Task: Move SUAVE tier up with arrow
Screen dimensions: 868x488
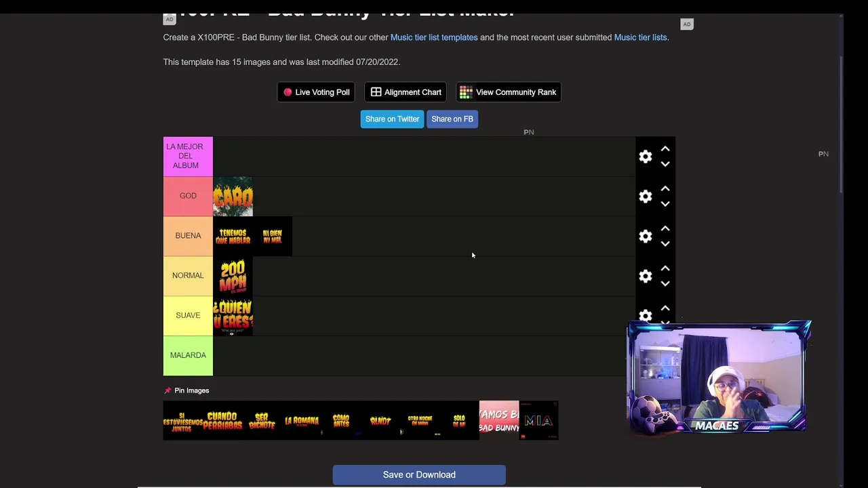Action: [665, 309]
